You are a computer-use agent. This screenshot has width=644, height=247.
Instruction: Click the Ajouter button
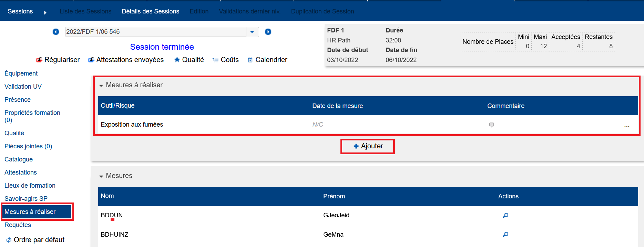point(368,146)
